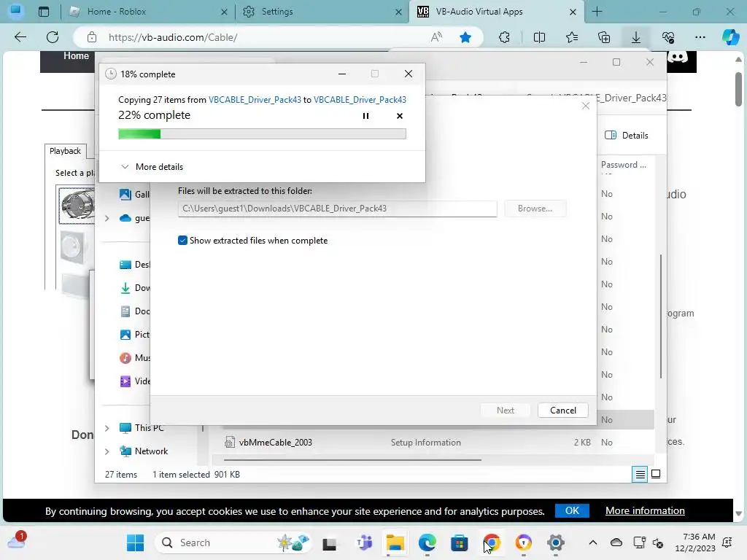Switch to Settings browser tab
Screen dimensions: 747x560
(x=322, y=12)
